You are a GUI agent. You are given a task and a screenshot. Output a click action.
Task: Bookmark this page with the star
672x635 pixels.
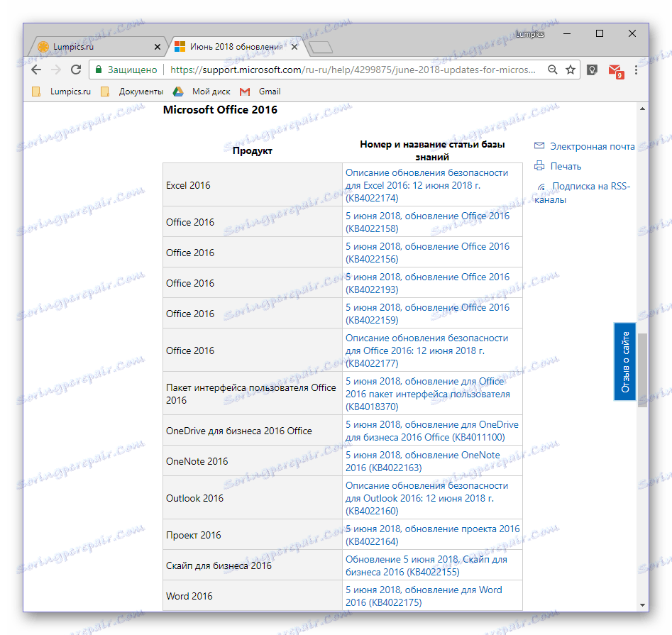(571, 70)
